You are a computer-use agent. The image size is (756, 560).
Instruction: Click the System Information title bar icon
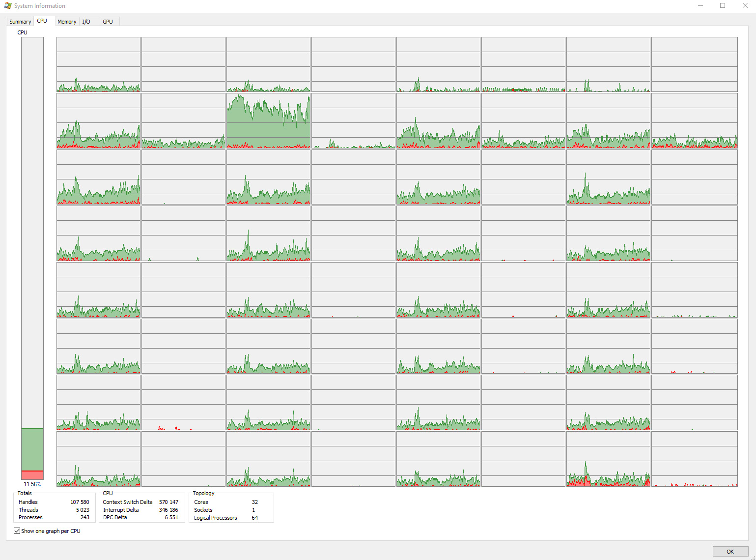click(7, 6)
